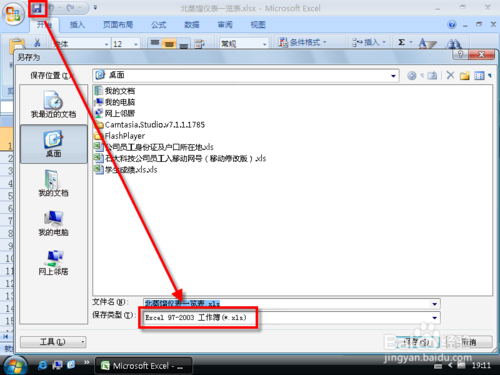500x375 pixels.
Task: Click the Up One Level folder icon
Action: [432, 76]
